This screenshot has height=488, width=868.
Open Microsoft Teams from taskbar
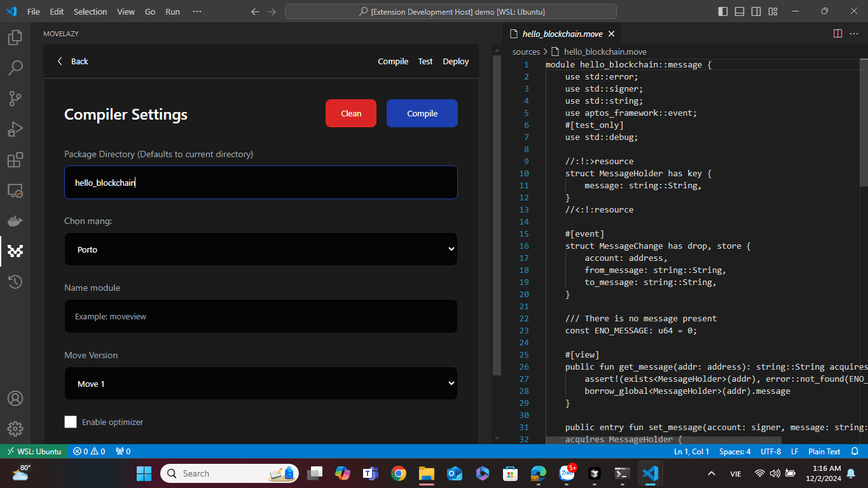click(x=371, y=473)
